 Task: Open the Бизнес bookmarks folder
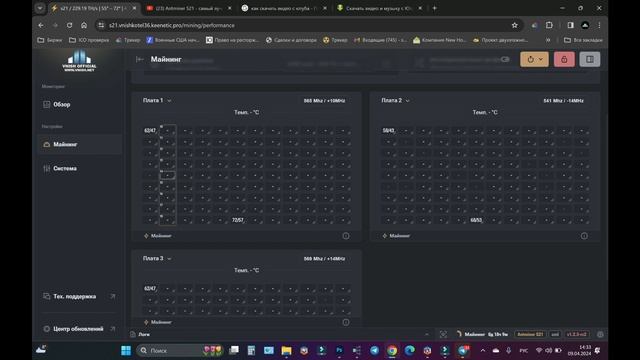pyautogui.click(x=49, y=40)
